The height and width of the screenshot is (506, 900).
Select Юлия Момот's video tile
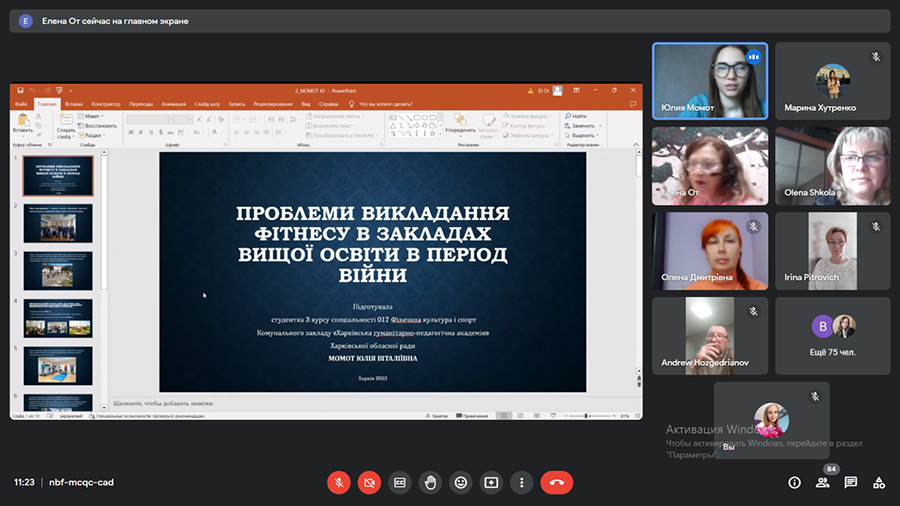[710, 81]
